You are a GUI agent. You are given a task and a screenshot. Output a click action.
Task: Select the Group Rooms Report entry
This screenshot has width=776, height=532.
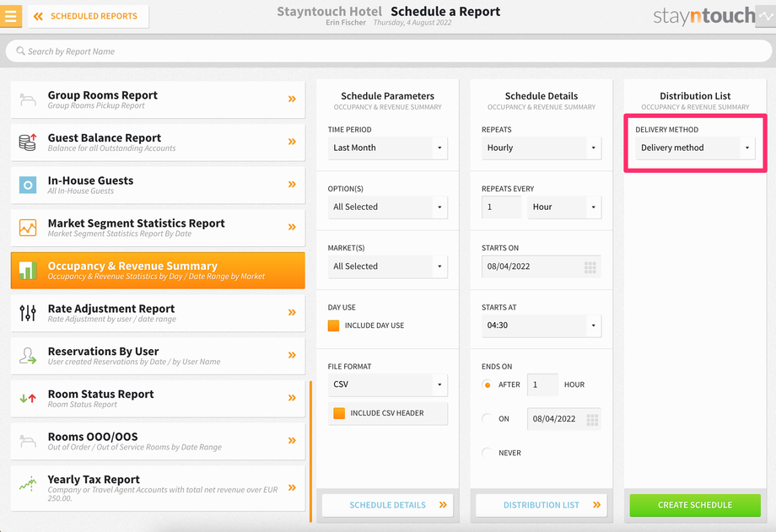(158, 99)
